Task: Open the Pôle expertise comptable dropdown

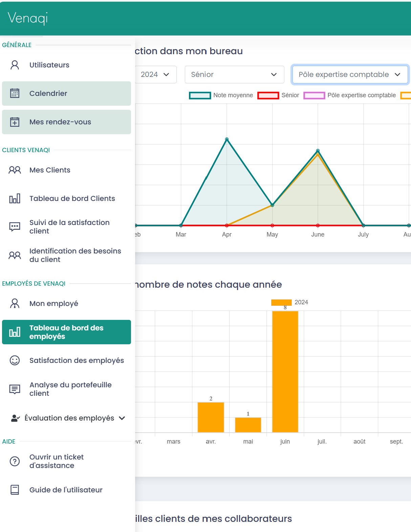Action: tap(350, 75)
